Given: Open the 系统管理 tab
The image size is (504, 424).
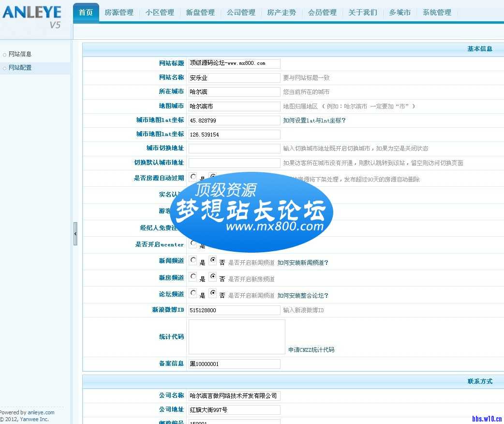Looking at the screenshot, I should 437,13.
